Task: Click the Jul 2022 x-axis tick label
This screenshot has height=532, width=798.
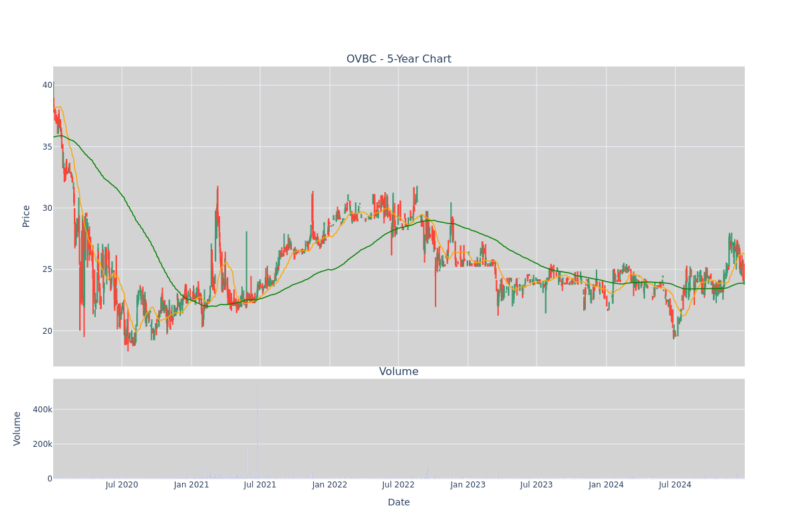Action: (x=398, y=485)
